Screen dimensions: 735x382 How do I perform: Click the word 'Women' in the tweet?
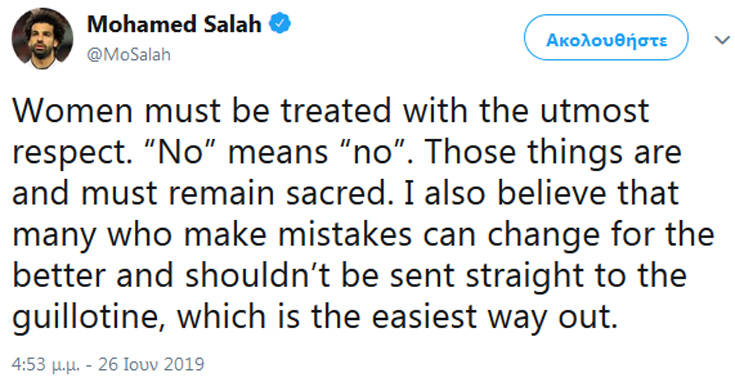point(73,111)
